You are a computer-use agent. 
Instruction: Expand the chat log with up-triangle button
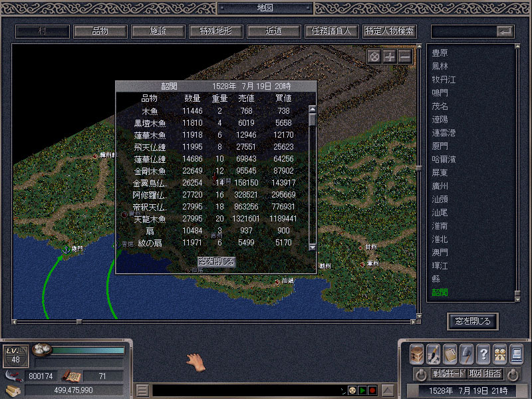click(x=388, y=390)
